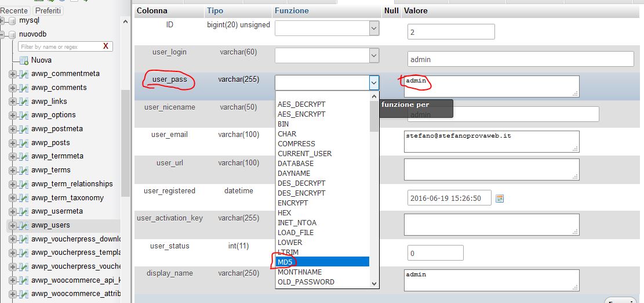Close the user_pass function dropdown arrow
644x303 pixels.
pos(374,82)
